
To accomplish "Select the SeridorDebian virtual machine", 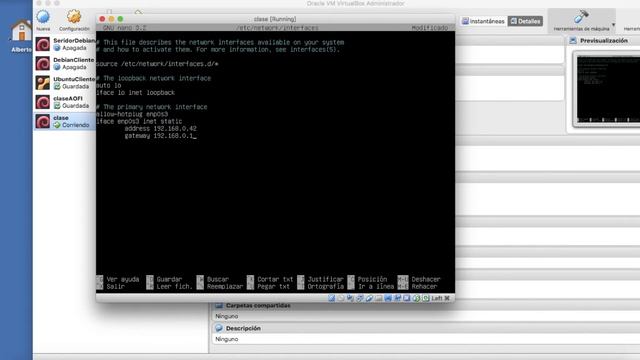I will coord(65,44).
